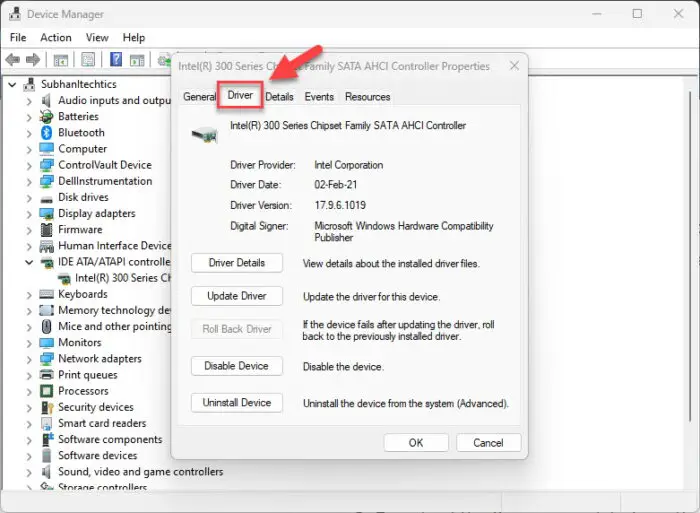Click the Audio inputs and outputs speaker icon
700x513 pixels.
[x=46, y=100]
